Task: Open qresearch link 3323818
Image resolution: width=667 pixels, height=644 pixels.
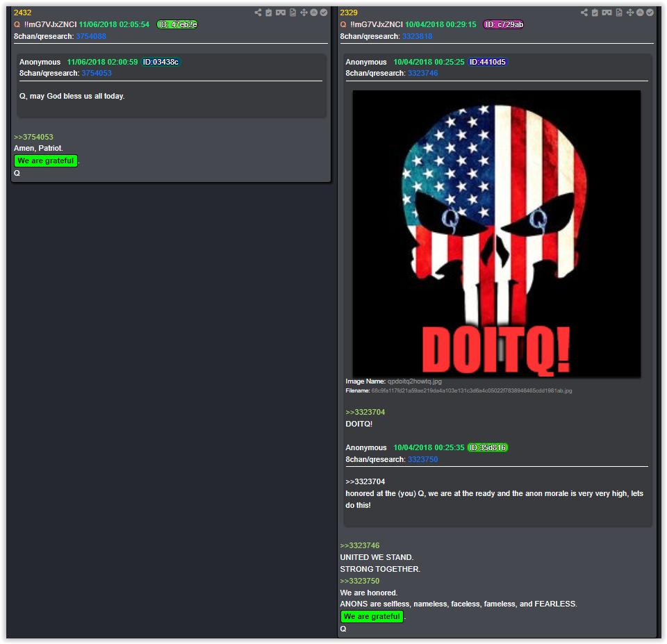Action: click(418, 37)
